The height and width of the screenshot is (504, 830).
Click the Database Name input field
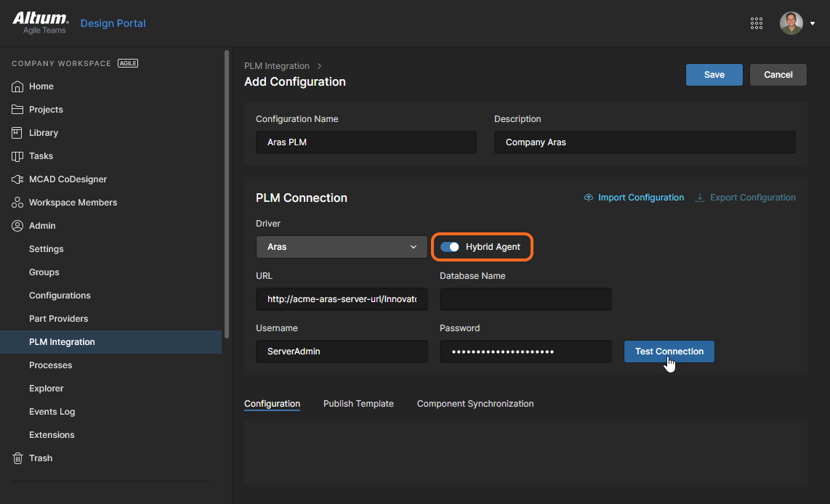[x=525, y=299]
